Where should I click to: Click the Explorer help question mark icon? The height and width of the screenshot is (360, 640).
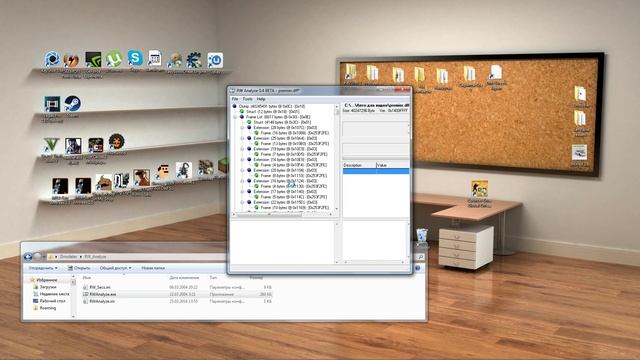[418, 268]
